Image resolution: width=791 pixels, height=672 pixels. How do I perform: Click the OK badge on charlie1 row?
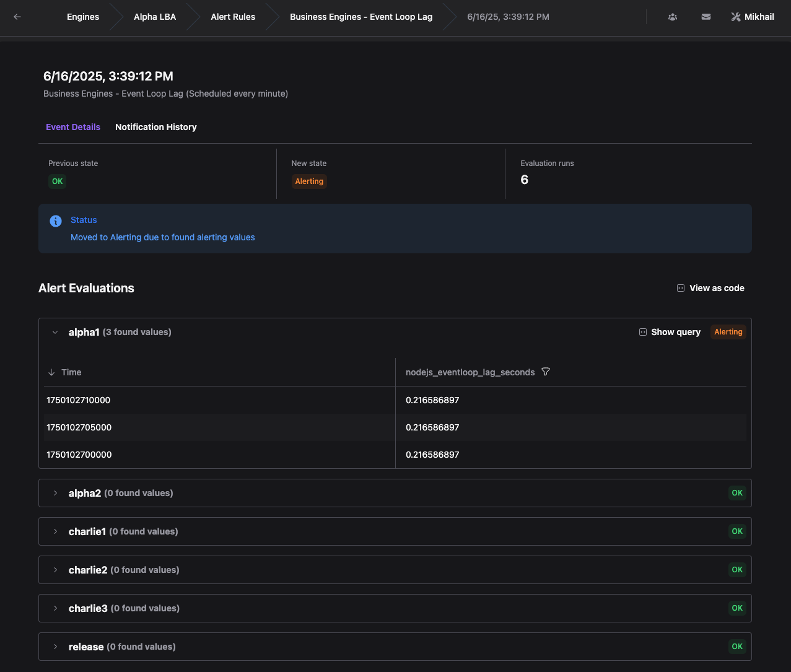(737, 531)
